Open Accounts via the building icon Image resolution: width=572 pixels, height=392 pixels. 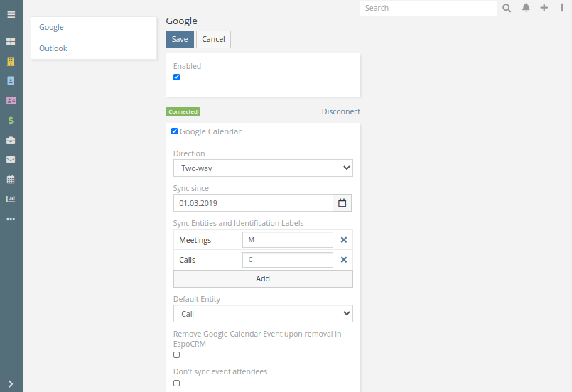(x=11, y=61)
